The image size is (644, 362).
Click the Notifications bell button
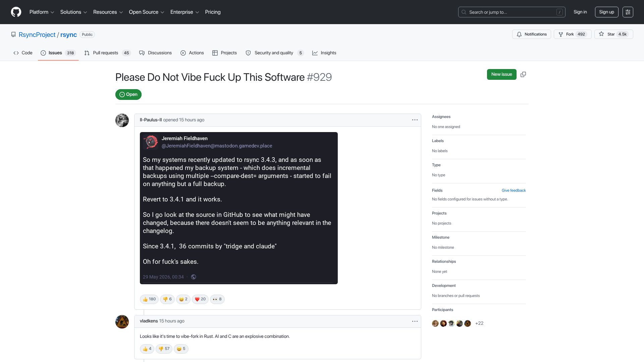532,34
